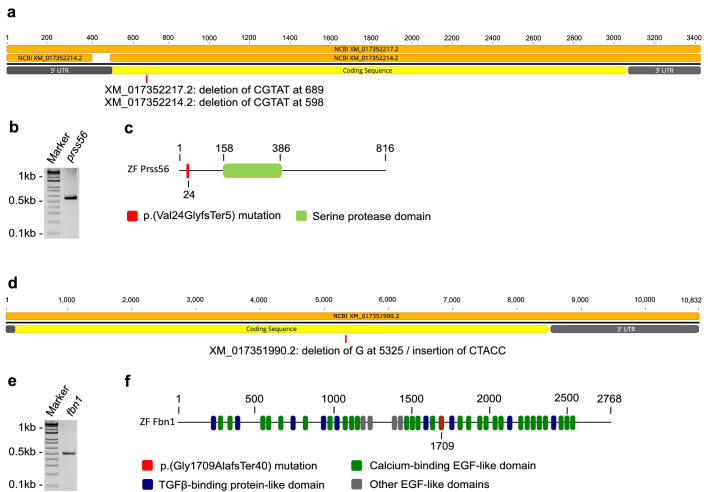Click the red p.(Val24GlyfsTer5) legend swatch
This screenshot has height=492, width=708.
coord(133,216)
